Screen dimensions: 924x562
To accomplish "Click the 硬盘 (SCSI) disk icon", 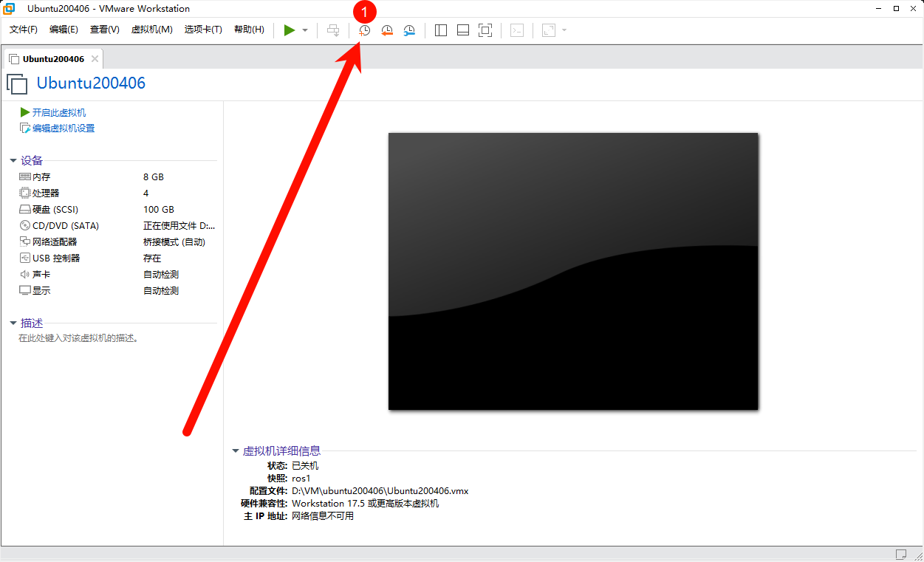I will coord(25,210).
